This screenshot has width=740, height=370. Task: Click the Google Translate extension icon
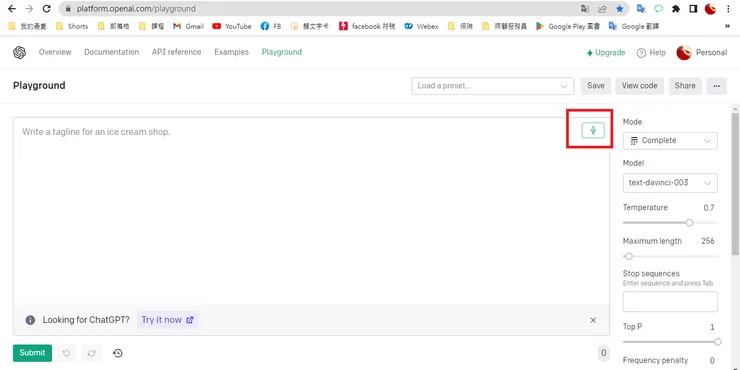coord(641,8)
